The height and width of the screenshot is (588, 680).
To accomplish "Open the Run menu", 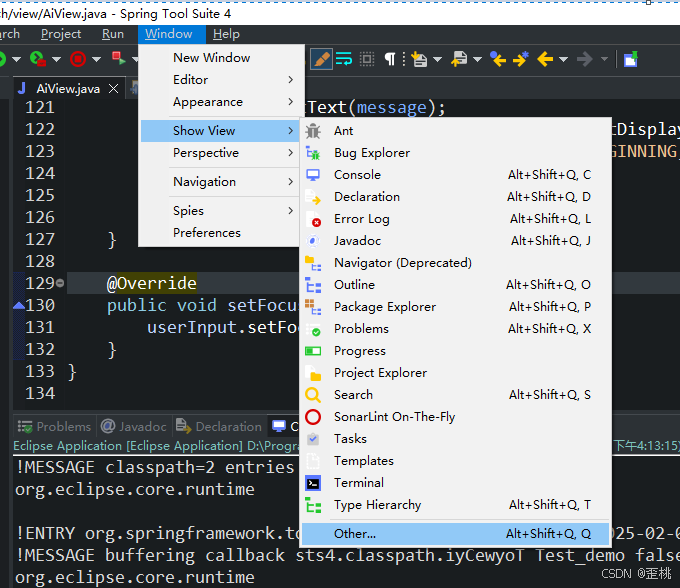I will [x=113, y=34].
